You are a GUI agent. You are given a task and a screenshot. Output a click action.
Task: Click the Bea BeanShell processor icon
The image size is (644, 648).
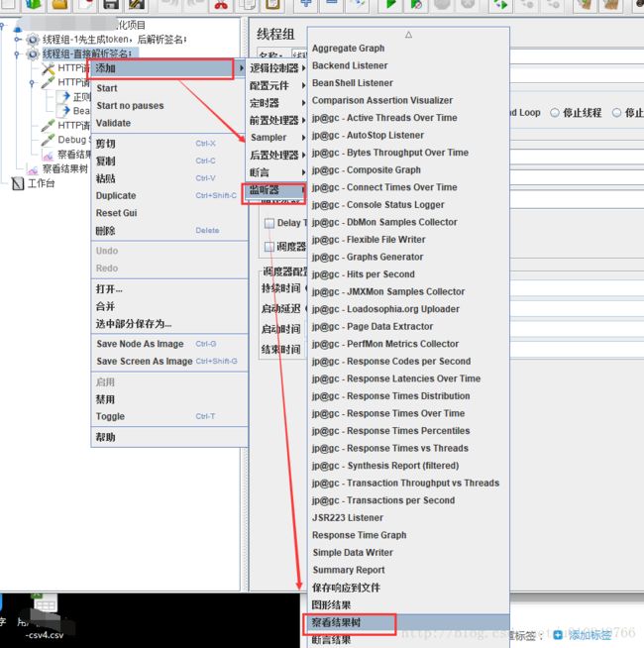coord(65,110)
